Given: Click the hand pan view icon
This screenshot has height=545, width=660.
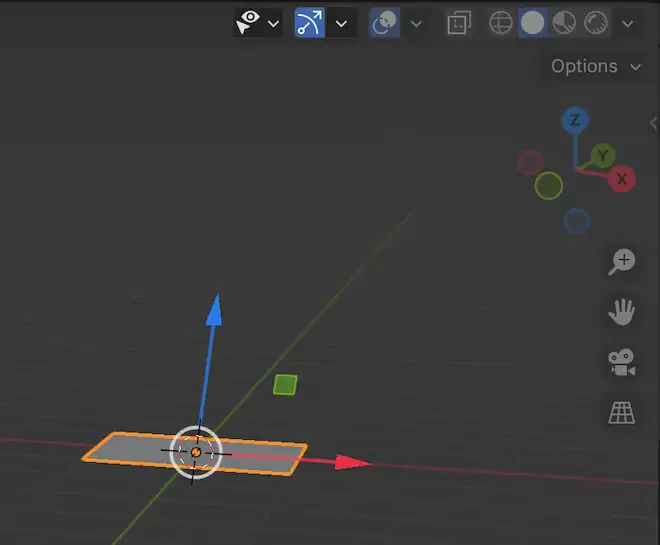Looking at the screenshot, I should [622, 312].
